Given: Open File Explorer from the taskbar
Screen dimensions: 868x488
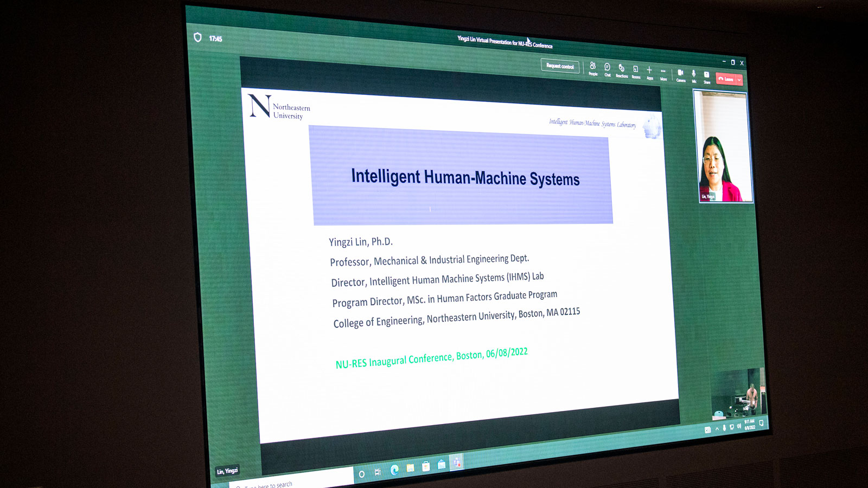Looking at the screenshot, I should (411, 467).
